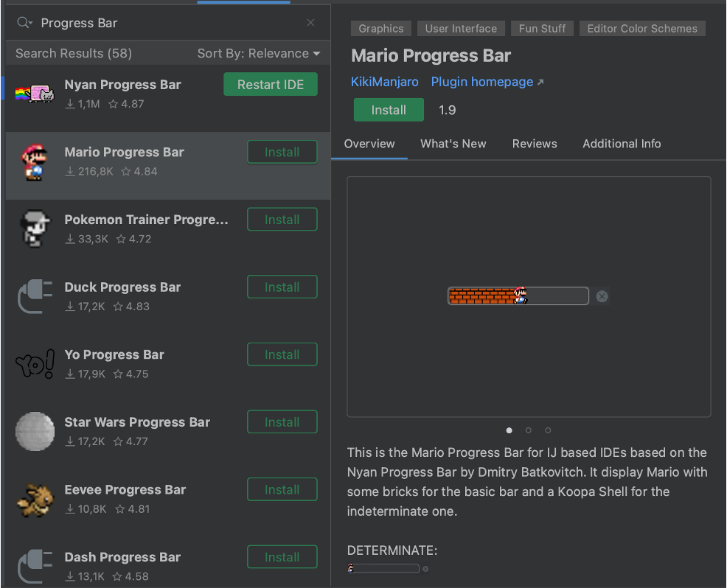Open the Sort By Relevance dropdown
Viewport: 727px width, 588px height.
(259, 53)
